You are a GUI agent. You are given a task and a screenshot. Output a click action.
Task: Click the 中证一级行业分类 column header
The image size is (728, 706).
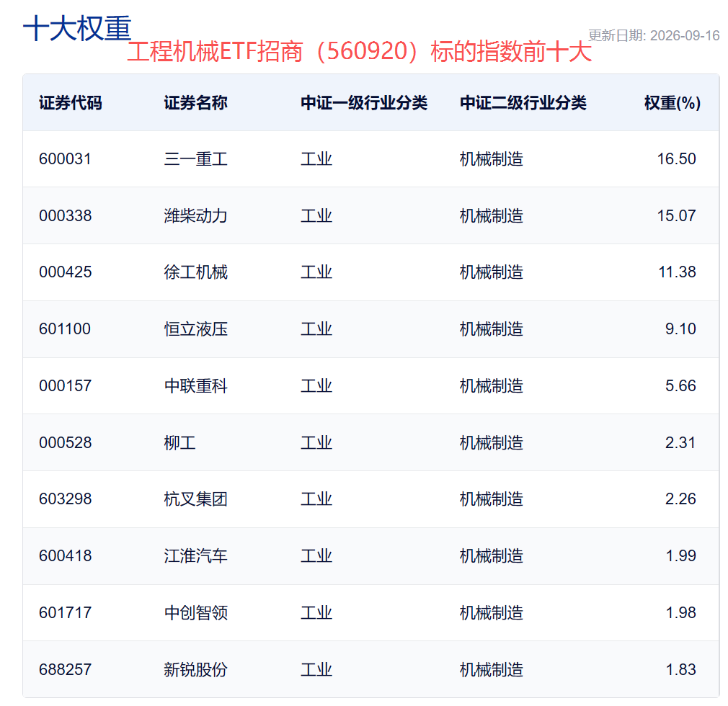pyautogui.click(x=364, y=102)
